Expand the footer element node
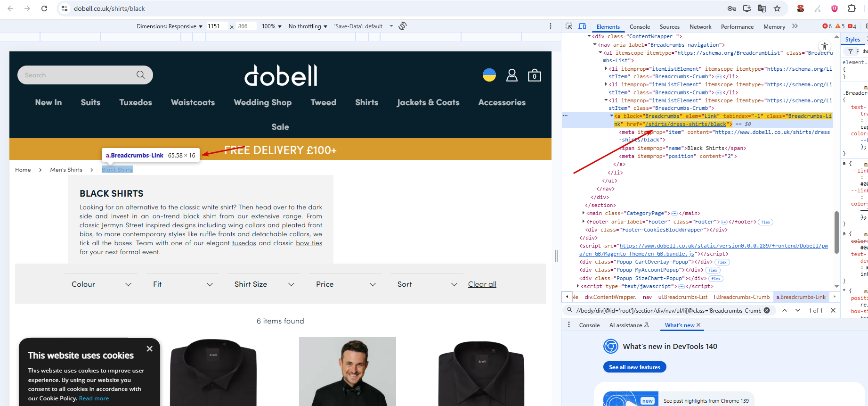This screenshot has height=406, width=868. click(584, 222)
